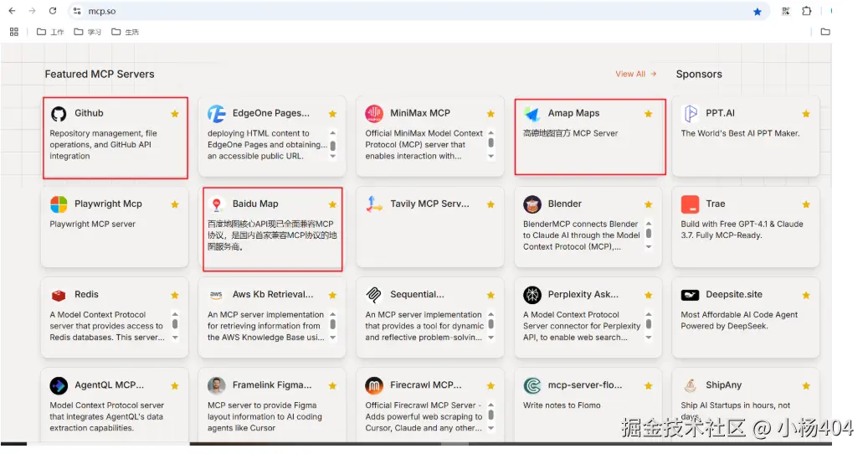Click the Blender avatar icon

(532, 204)
